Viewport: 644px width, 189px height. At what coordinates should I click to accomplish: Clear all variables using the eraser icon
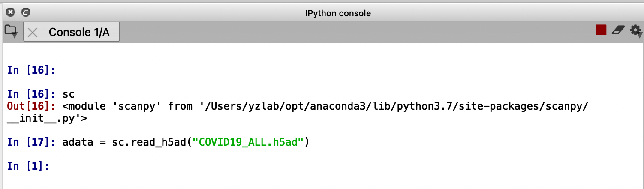[x=618, y=30]
